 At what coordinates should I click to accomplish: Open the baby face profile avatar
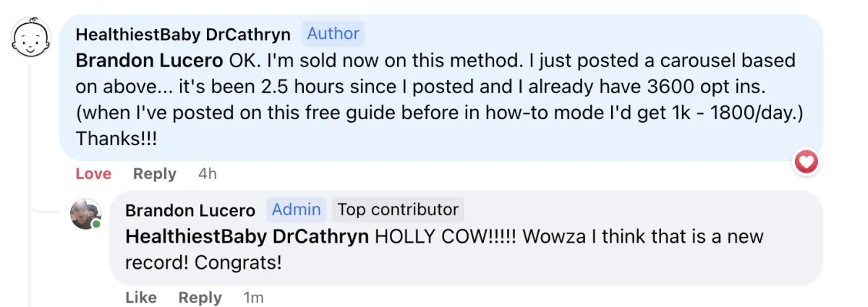click(x=30, y=38)
